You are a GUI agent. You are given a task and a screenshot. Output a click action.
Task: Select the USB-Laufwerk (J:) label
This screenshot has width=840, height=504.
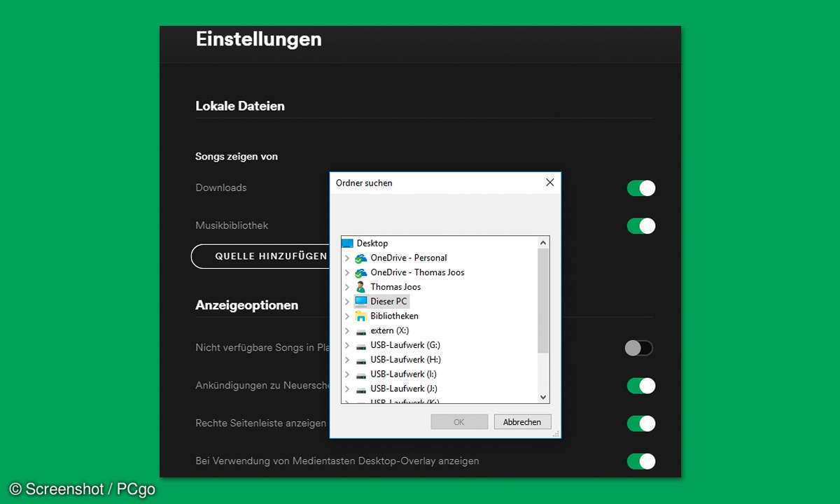point(404,389)
